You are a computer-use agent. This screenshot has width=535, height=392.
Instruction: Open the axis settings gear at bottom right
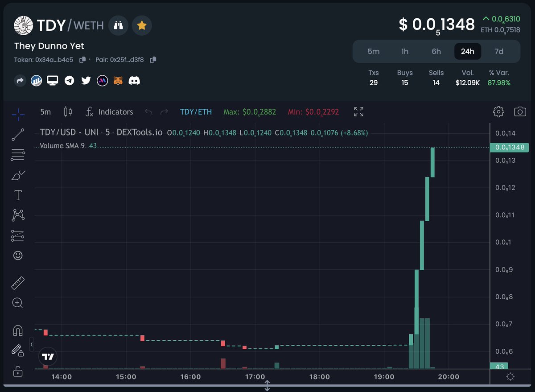pos(510,377)
